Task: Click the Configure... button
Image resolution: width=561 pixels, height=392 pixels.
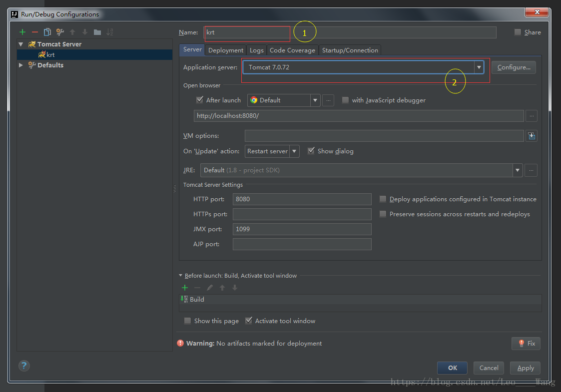Action: point(514,67)
